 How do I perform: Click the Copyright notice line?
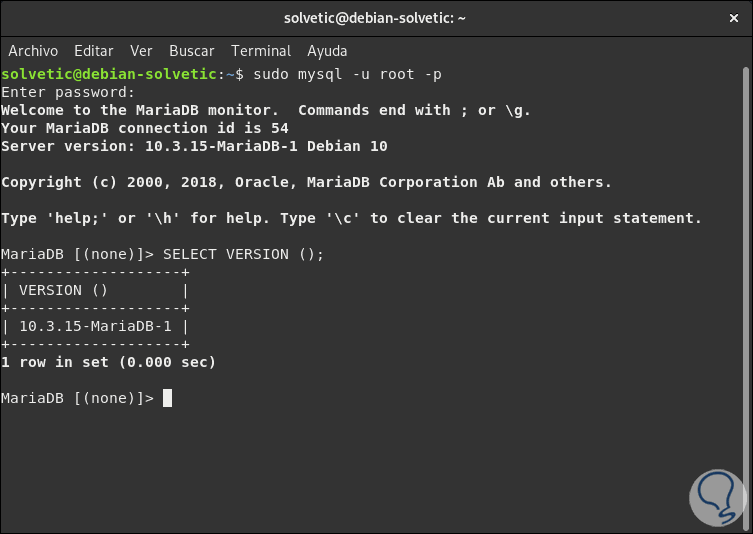click(306, 182)
